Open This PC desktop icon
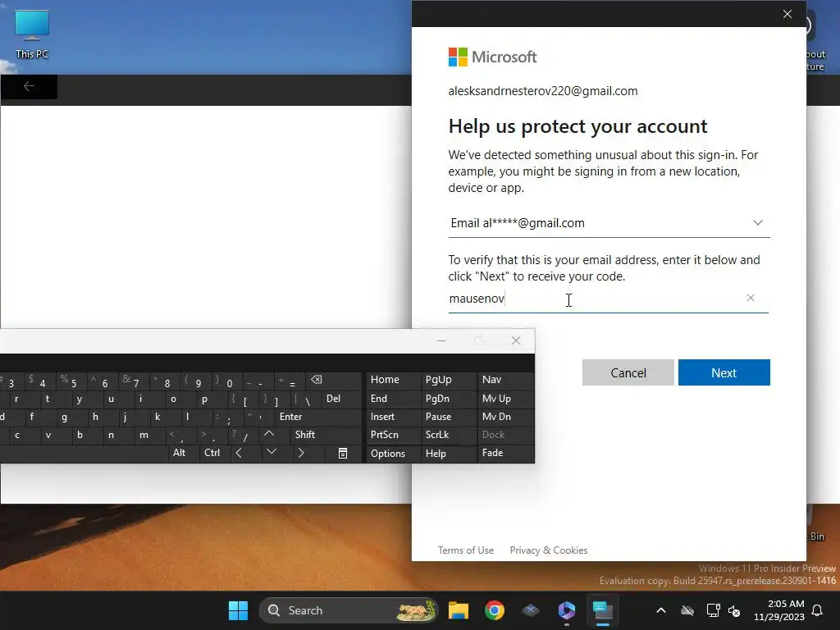The image size is (840, 630). (x=32, y=34)
